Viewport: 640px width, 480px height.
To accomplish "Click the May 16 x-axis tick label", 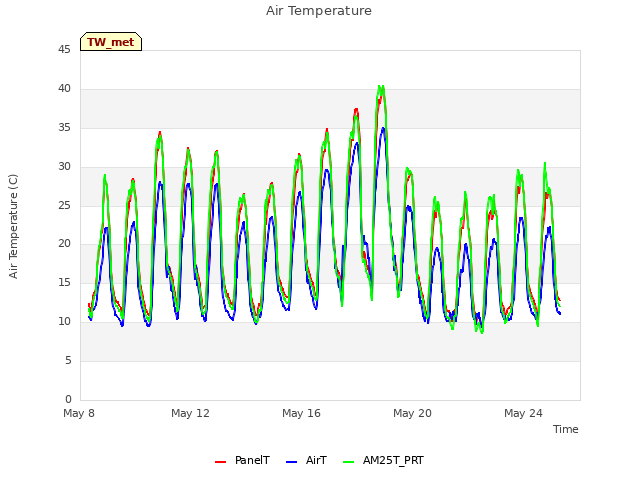I will pos(301,413).
